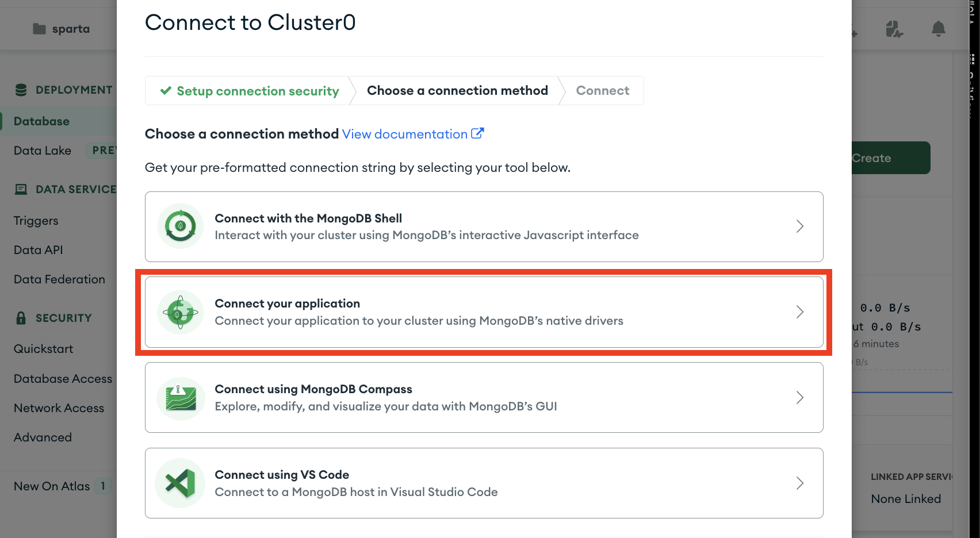Screen dimensions: 980x538
Task: Click the activity feed icon beside the bell
Action: pos(894,29)
